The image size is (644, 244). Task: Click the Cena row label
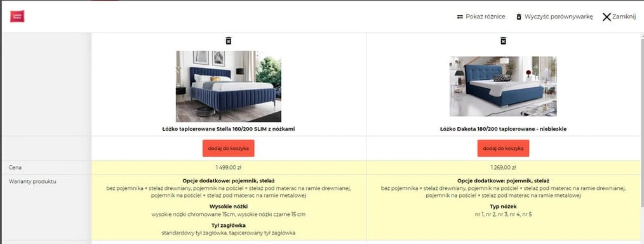[15, 168]
